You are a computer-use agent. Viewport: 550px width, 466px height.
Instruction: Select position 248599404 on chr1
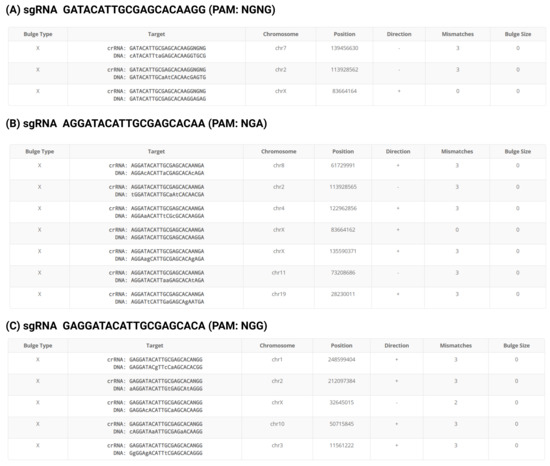click(341, 359)
